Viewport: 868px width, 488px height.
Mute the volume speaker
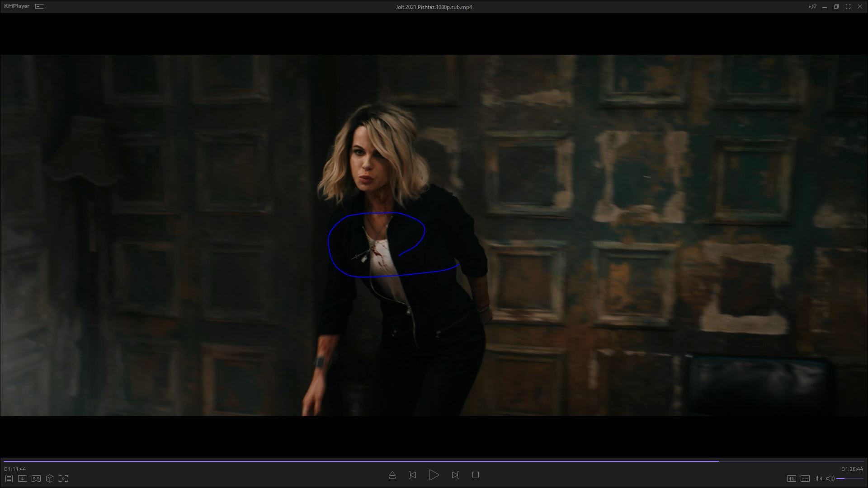(830, 479)
